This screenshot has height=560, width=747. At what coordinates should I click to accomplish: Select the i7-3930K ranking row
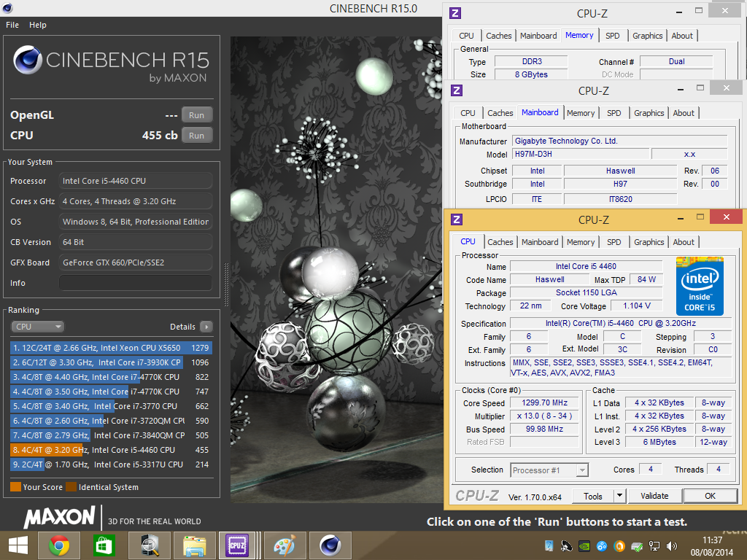pyautogui.click(x=111, y=362)
